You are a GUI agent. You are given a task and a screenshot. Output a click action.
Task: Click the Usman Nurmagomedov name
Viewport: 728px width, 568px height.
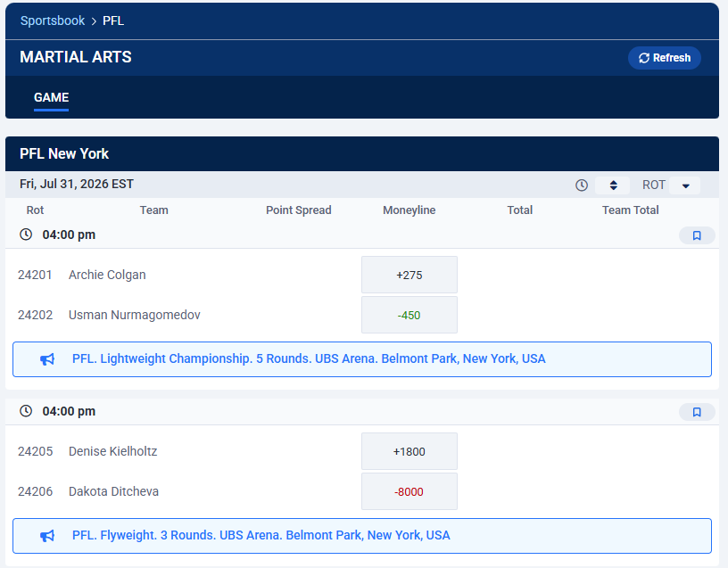tap(135, 315)
